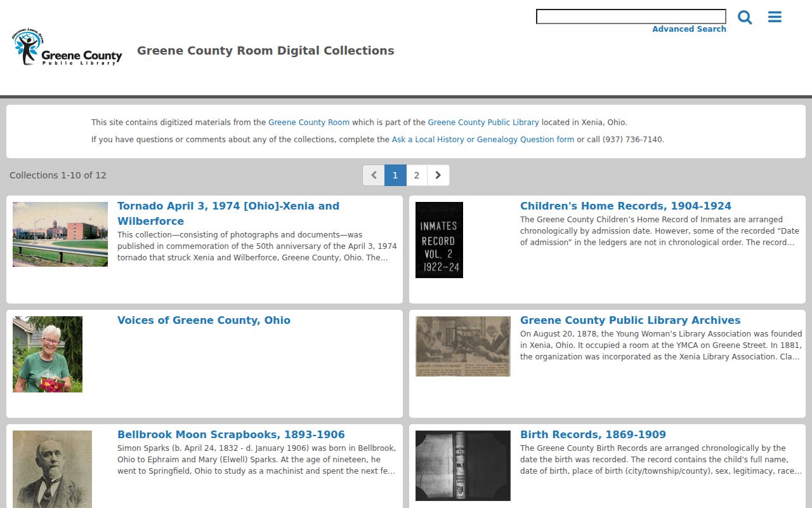The width and height of the screenshot is (812, 508).
Task: Click the woman with flowers thumbnail
Action: [48, 354]
